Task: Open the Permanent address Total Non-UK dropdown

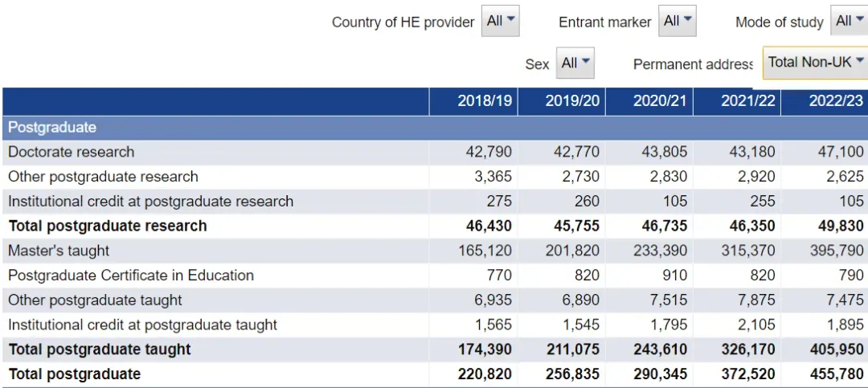Action: (816, 63)
